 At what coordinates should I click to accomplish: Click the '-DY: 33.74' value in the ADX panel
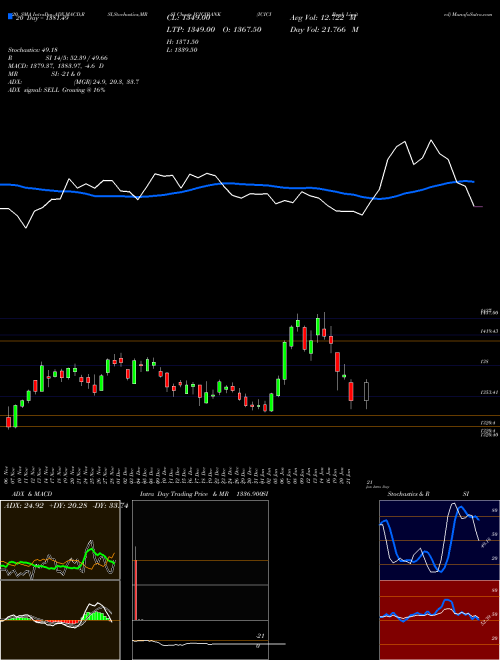(109, 506)
